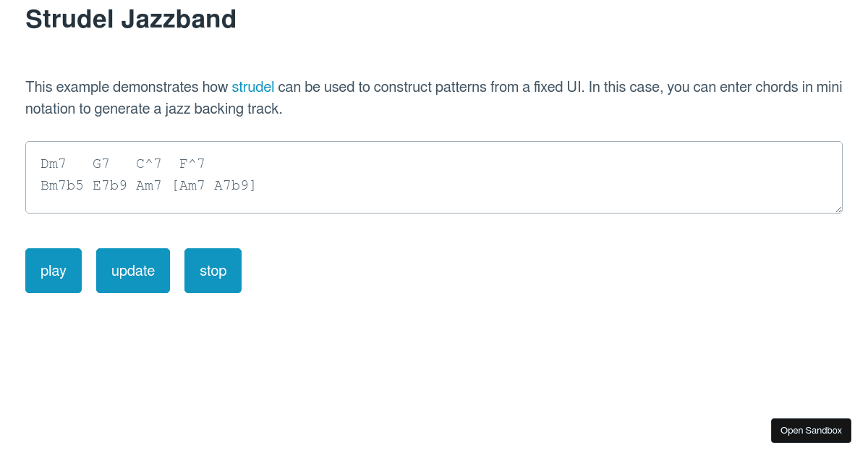Select the C^7 chord in the editor

[148, 164]
